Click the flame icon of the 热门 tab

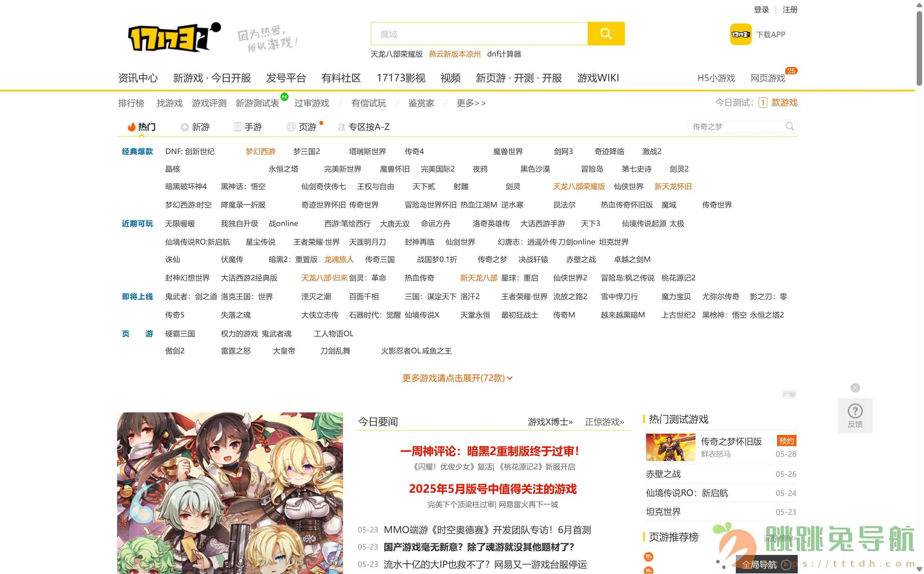132,127
